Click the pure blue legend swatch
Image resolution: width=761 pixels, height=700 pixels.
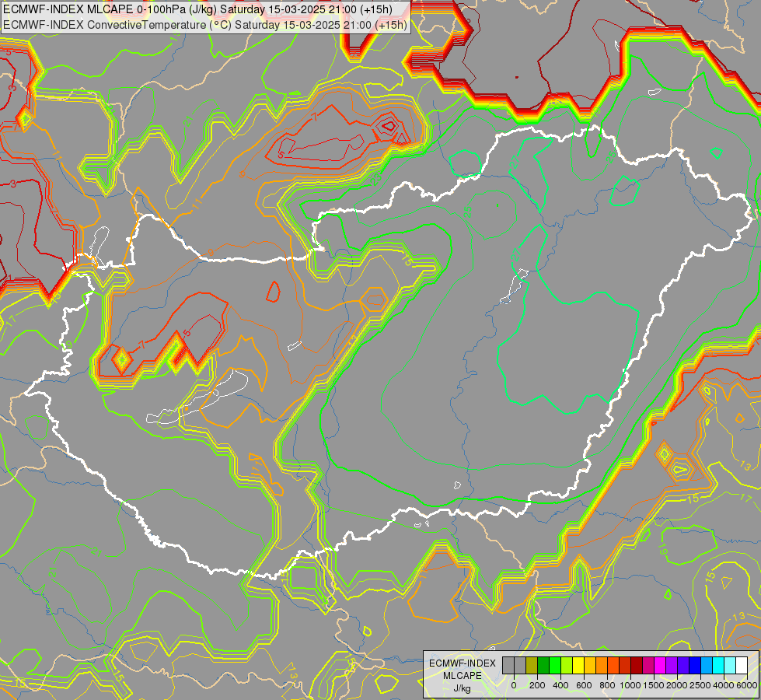(x=695, y=666)
